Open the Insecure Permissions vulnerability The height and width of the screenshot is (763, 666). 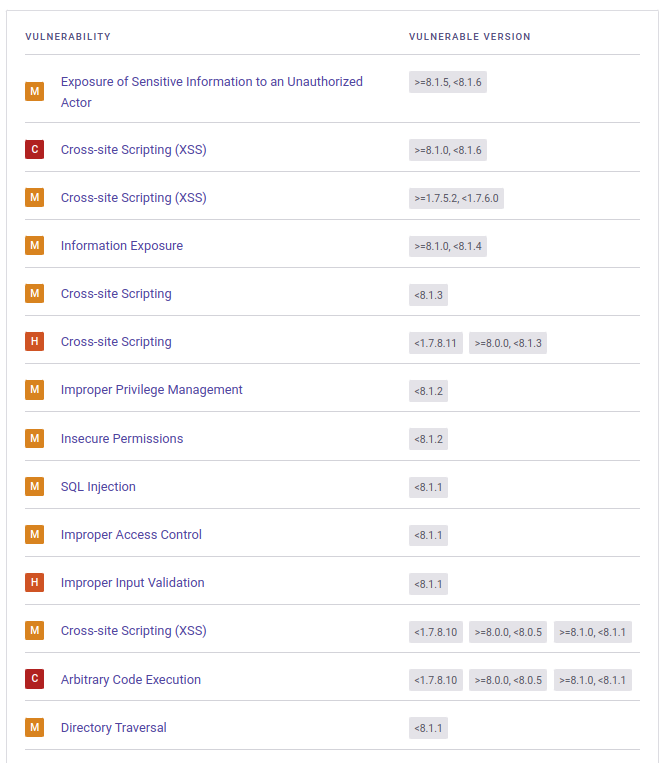click(x=122, y=438)
